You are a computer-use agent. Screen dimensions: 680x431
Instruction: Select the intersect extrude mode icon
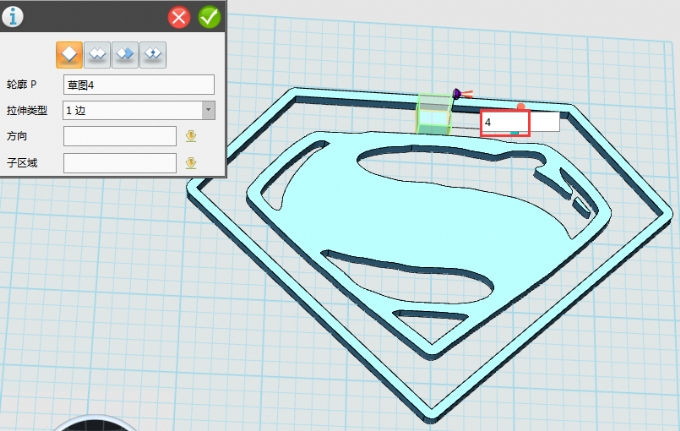[153, 55]
